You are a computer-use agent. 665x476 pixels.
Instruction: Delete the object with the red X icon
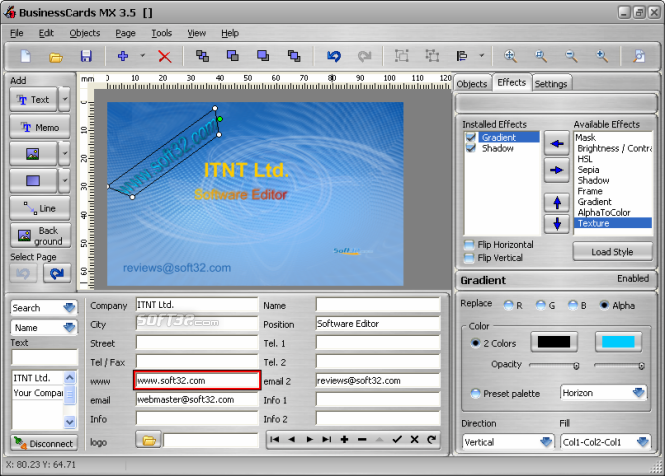coord(165,56)
